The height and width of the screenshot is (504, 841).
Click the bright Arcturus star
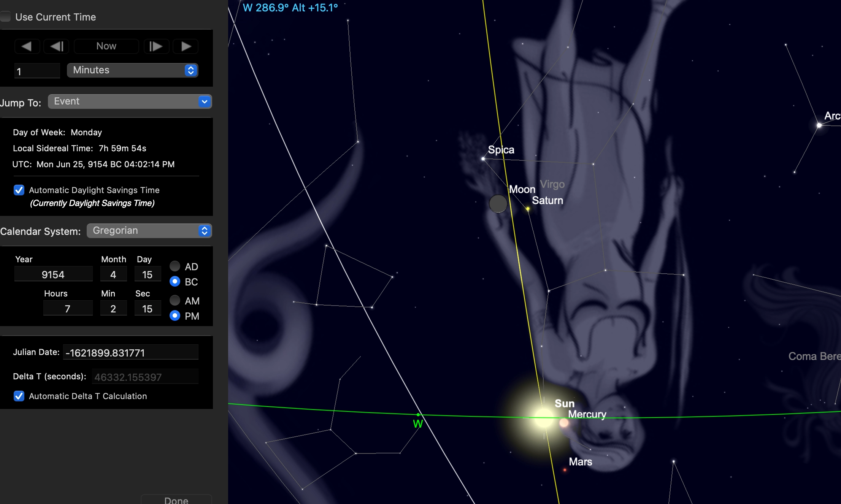click(x=819, y=125)
